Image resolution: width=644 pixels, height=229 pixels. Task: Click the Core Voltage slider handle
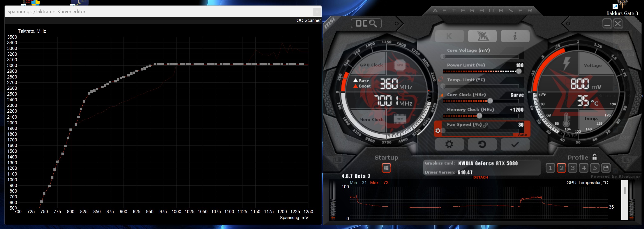[443, 57]
